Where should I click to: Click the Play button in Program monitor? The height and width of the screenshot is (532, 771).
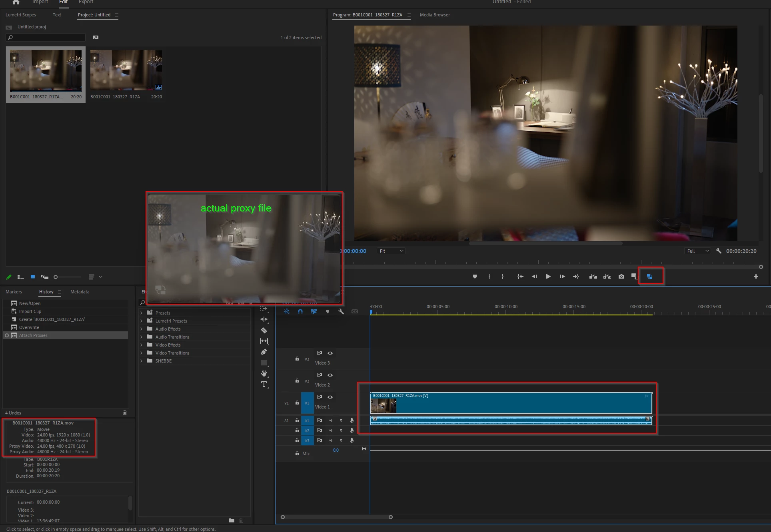548,277
